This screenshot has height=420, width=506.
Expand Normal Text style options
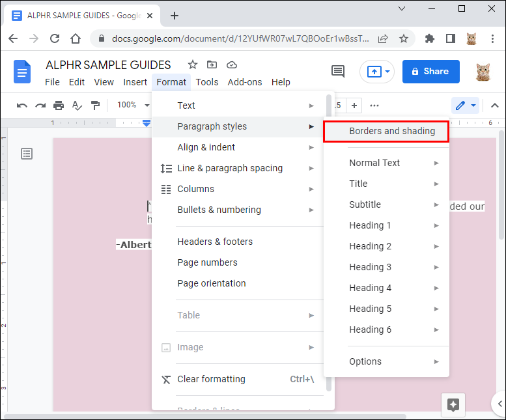386,163
